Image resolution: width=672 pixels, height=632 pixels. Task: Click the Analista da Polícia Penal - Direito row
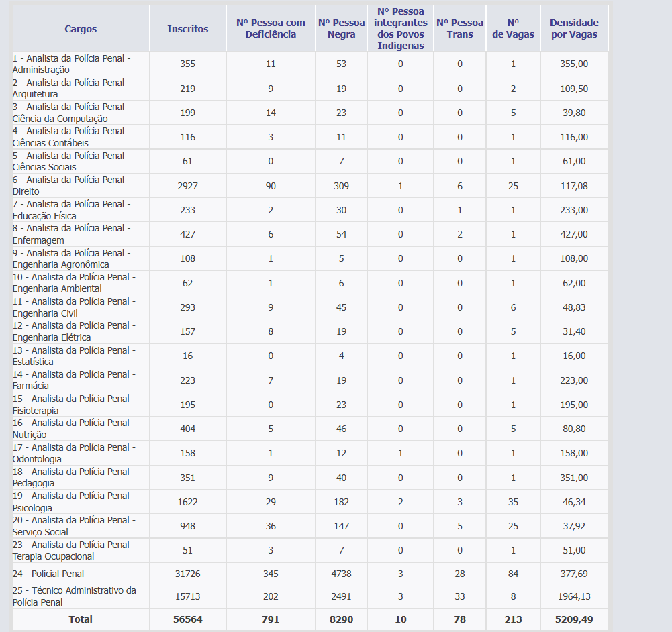(310, 185)
